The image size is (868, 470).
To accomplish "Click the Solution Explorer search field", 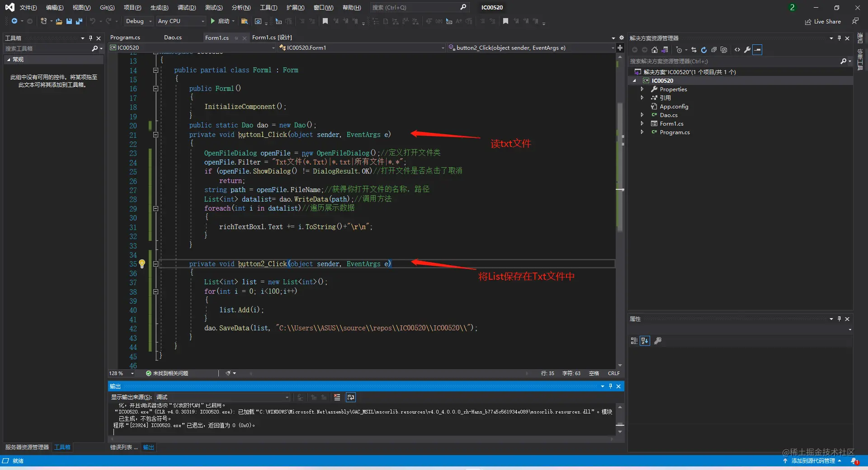I will [740, 61].
